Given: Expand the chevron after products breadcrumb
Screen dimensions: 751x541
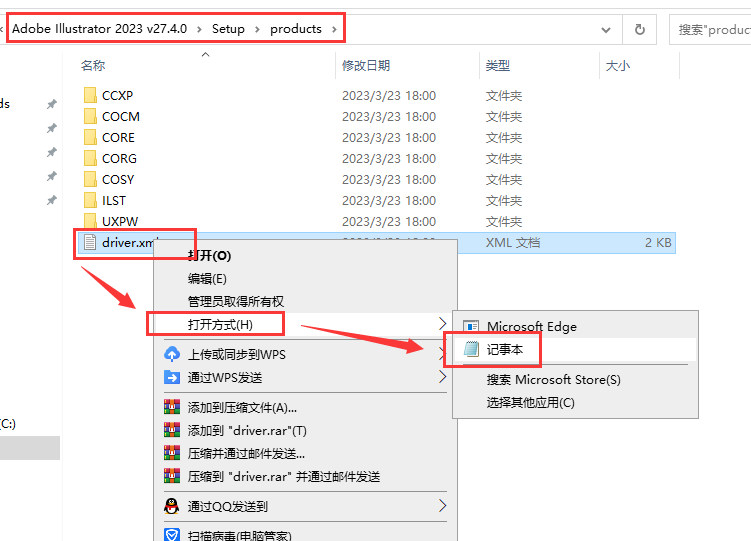Looking at the screenshot, I should click(334, 29).
